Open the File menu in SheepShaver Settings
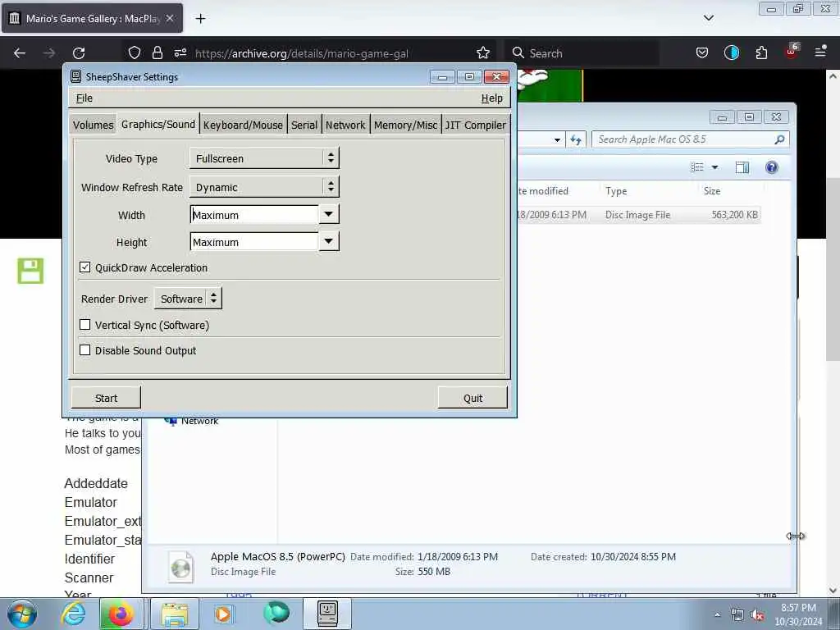 [84, 98]
